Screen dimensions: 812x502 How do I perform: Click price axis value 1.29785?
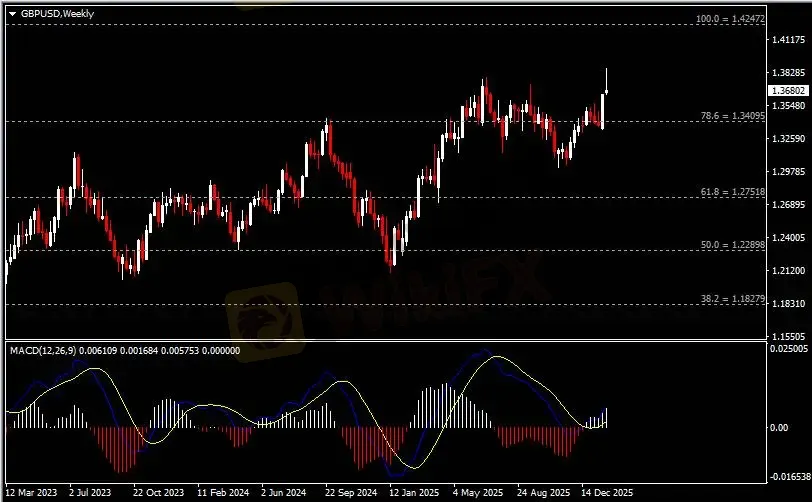pyautogui.click(x=789, y=171)
